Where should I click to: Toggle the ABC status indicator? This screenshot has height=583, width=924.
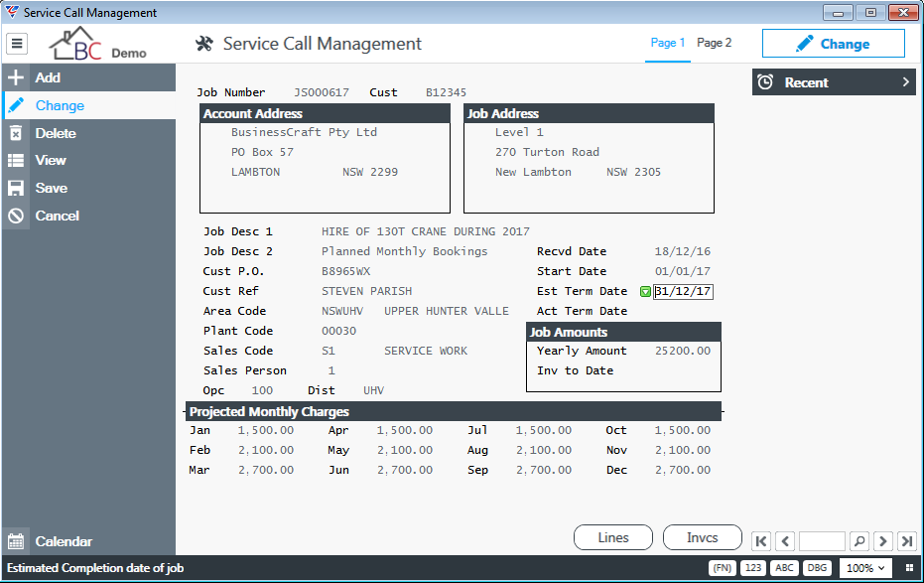tap(784, 568)
